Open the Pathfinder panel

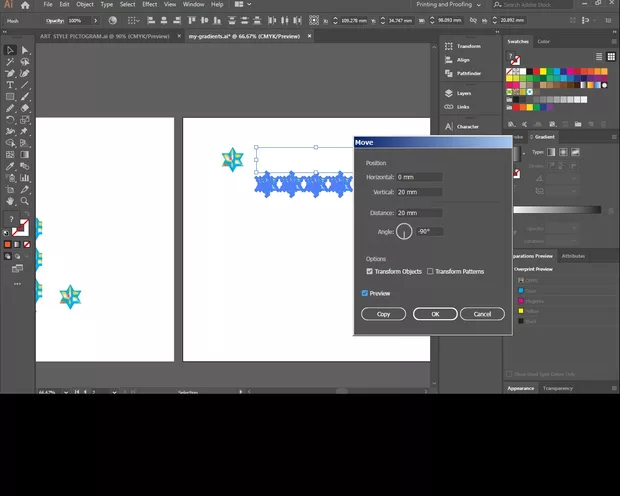pyautogui.click(x=468, y=73)
